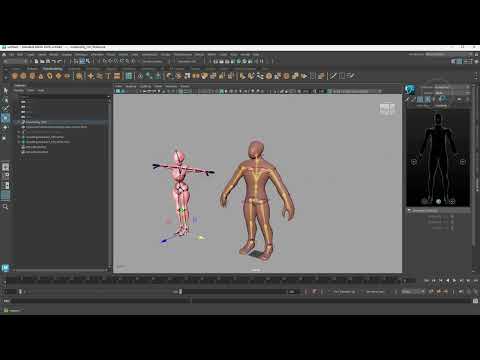Viewport: 480px width, 360px height.
Task: Open the viewport Lighting menu
Action: pyautogui.click(x=145, y=86)
